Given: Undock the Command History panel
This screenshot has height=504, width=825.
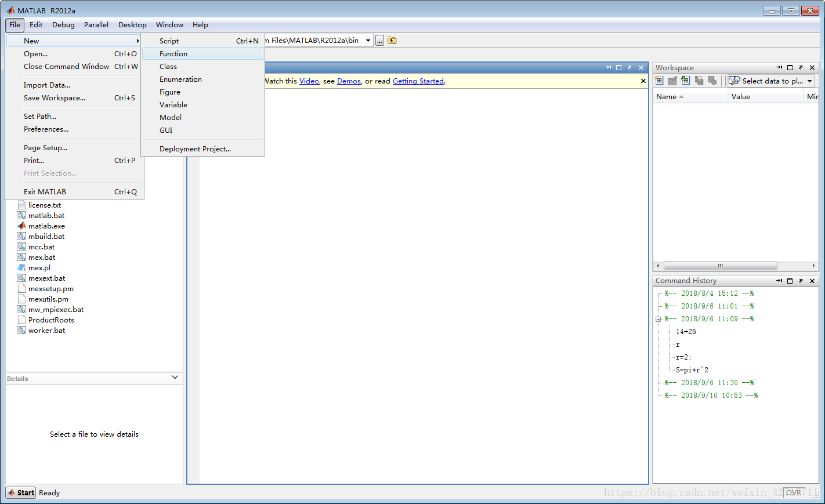Looking at the screenshot, I should (801, 281).
